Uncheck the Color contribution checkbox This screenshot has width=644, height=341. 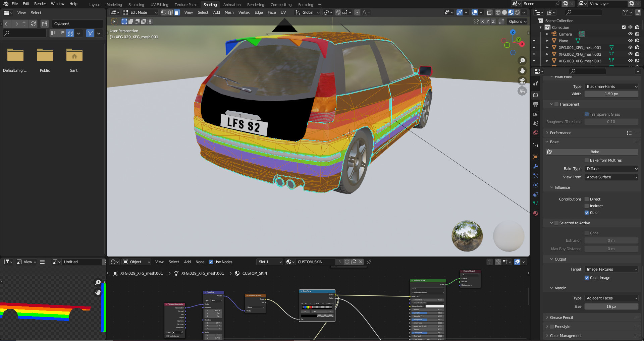(x=587, y=213)
